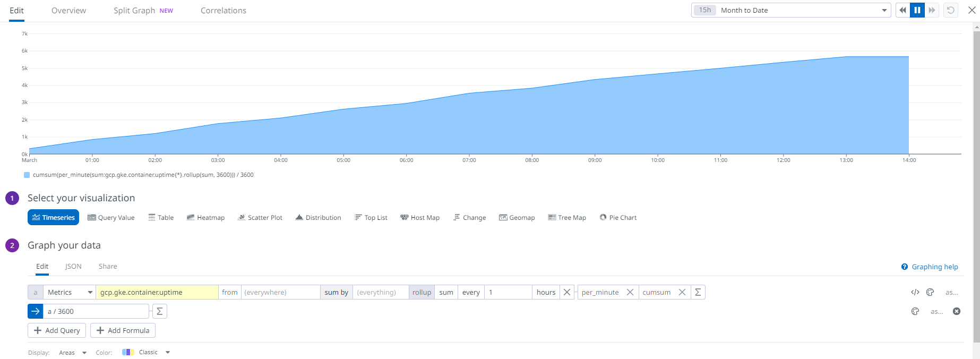Open the Correlations tab

coord(223,11)
